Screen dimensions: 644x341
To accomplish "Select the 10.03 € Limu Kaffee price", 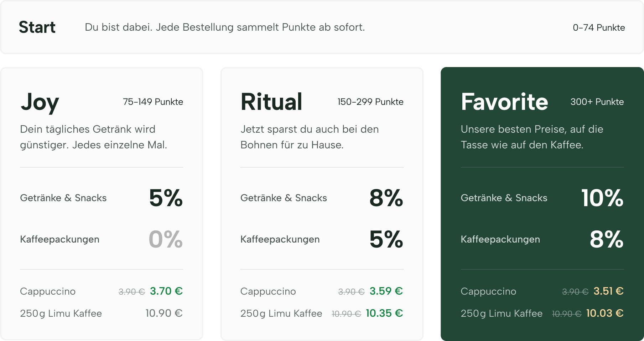I will click(x=605, y=313).
